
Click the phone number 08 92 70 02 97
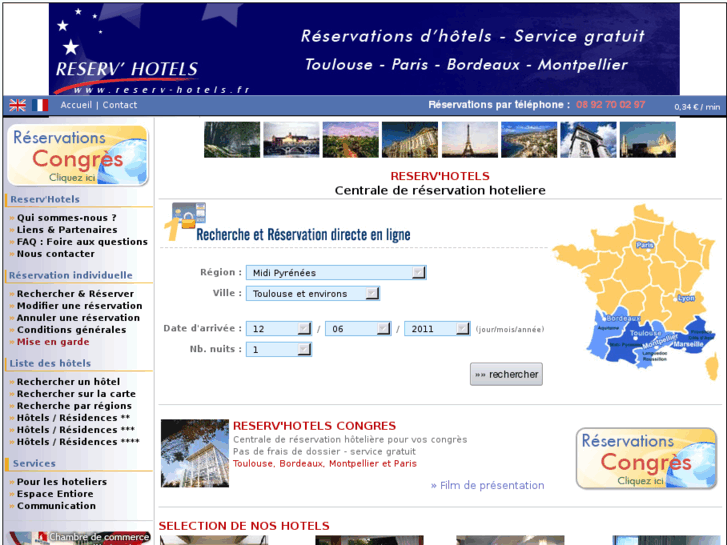click(x=610, y=105)
